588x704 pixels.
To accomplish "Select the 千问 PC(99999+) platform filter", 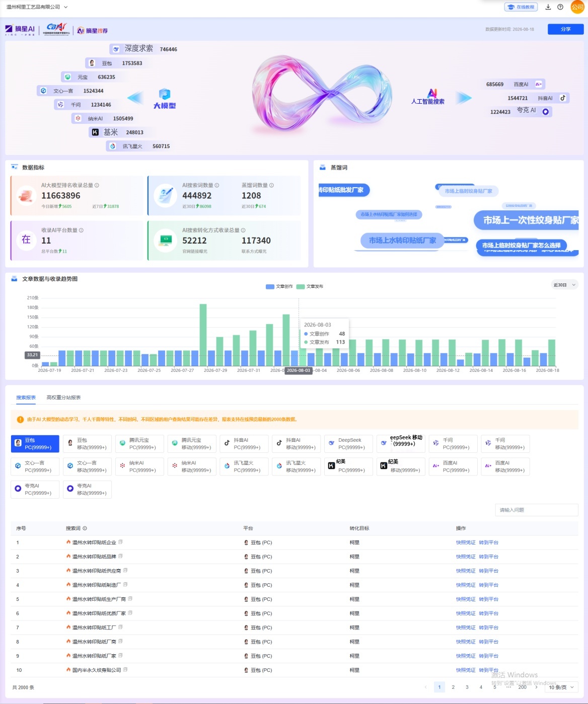I will [x=453, y=444].
